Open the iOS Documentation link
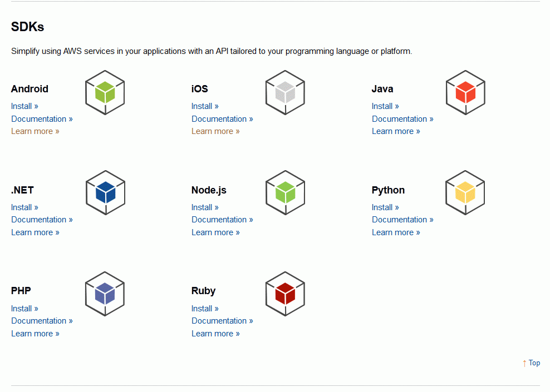 tap(222, 119)
